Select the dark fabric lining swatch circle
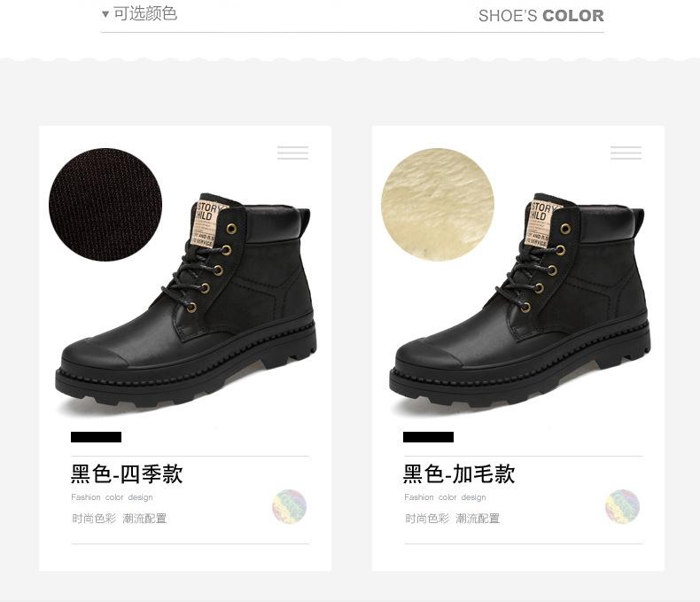Image resolution: width=700 pixels, height=602 pixels. pos(105,205)
